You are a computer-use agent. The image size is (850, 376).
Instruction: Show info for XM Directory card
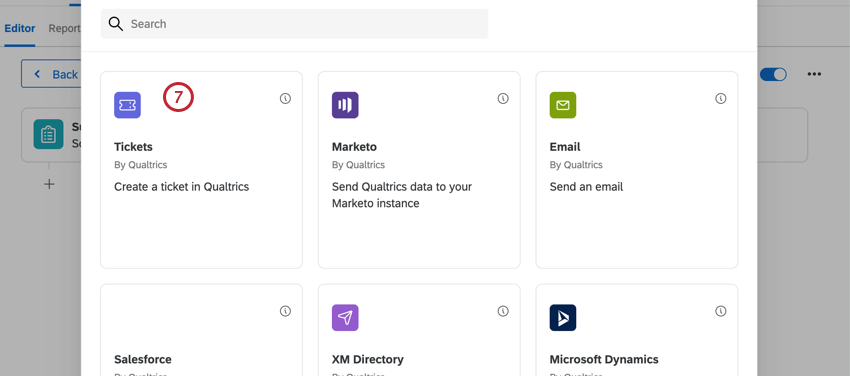(x=503, y=311)
